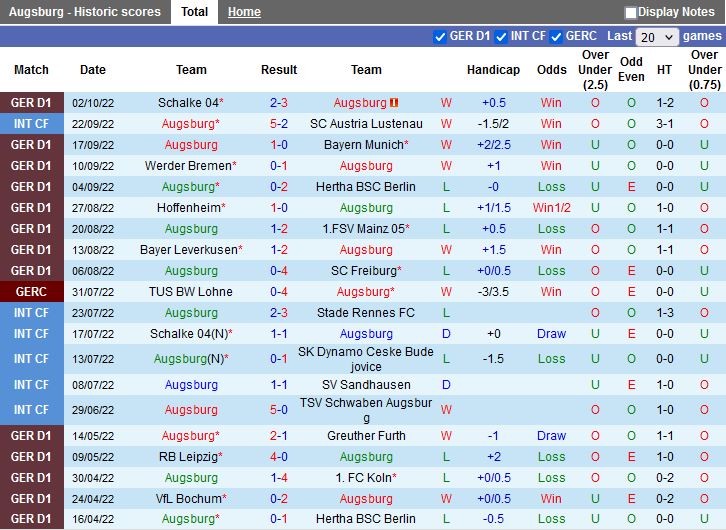Click the Win1/2 odds value
Image resolution: width=726 pixels, height=530 pixels.
(x=551, y=208)
